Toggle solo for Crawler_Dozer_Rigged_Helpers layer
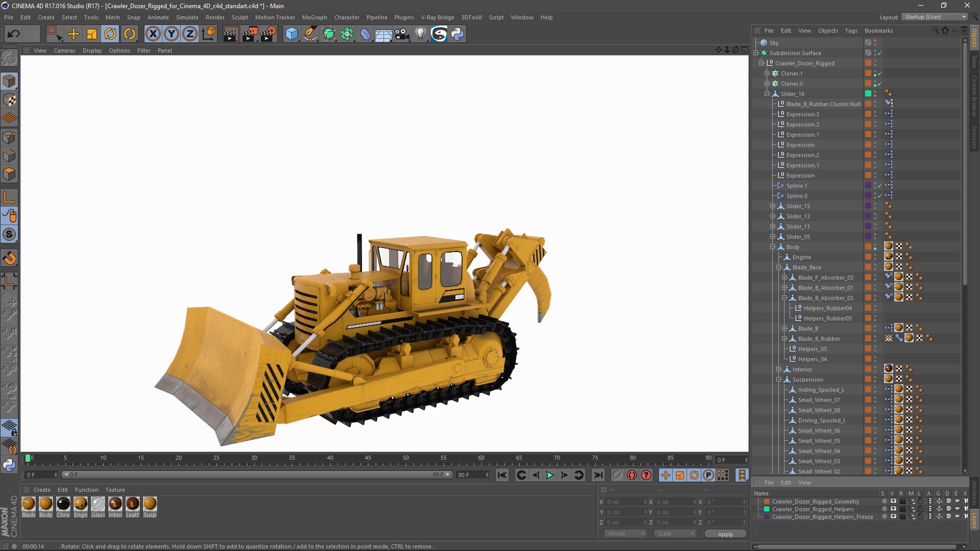The image size is (980, 551). (x=884, y=509)
